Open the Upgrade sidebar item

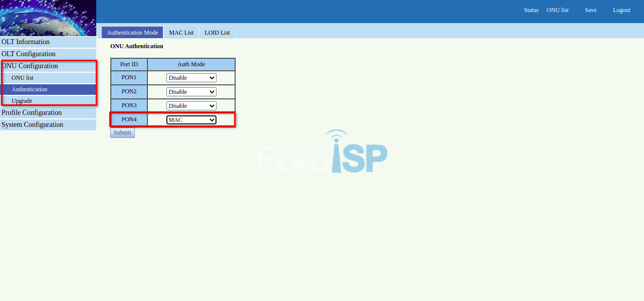click(x=22, y=101)
